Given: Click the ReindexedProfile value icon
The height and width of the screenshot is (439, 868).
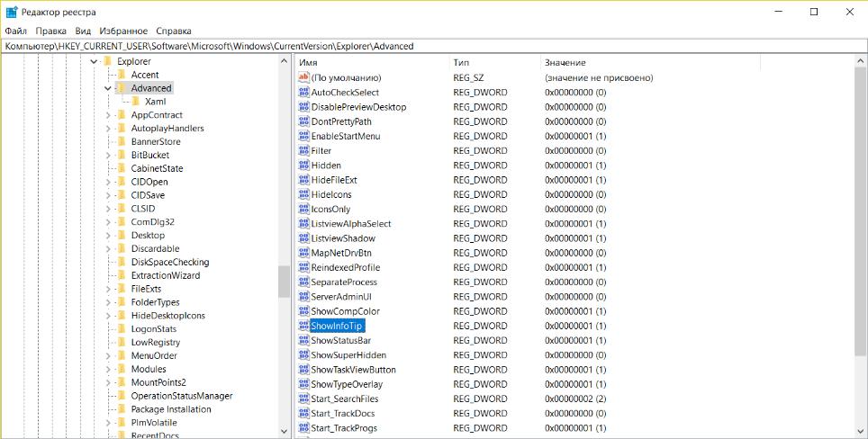Looking at the screenshot, I should (x=303, y=267).
